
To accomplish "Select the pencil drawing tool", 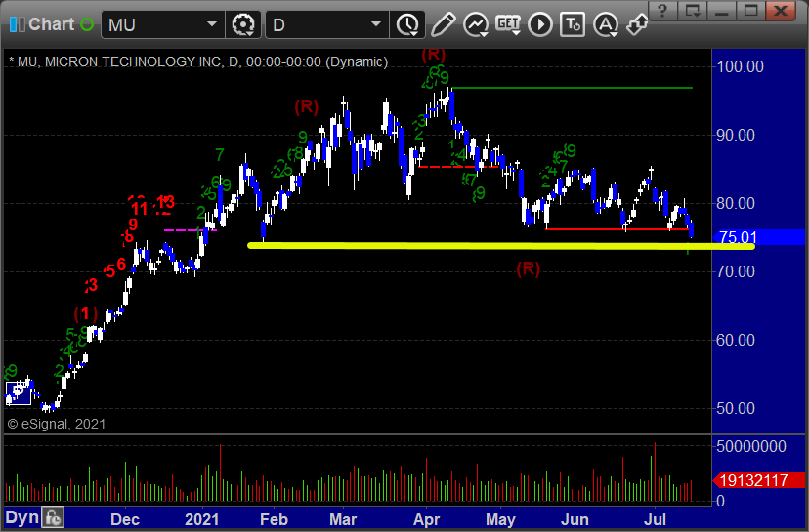I will 443,24.
